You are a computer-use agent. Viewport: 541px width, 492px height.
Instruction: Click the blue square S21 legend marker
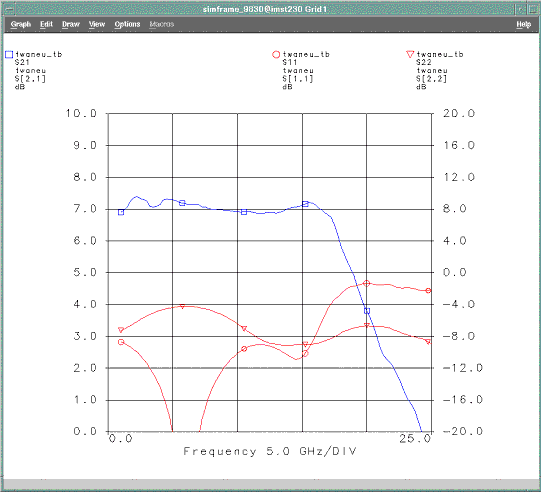click(9, 55)
